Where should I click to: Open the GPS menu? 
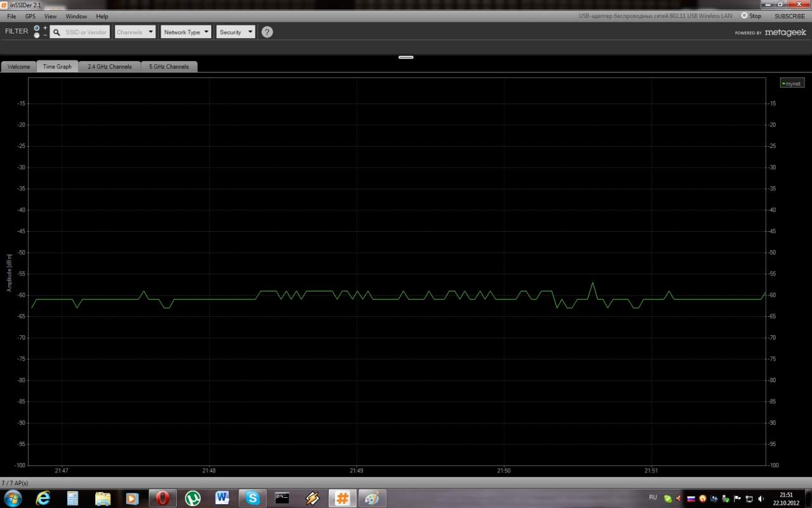(x=30, y=16)
